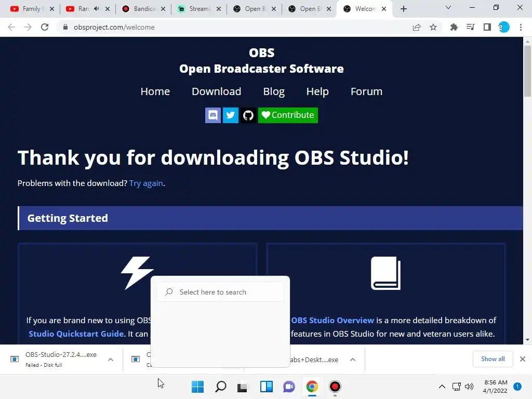Show all downloads
Viewport: 532px width, 399px height.
(x=493, y=359)
